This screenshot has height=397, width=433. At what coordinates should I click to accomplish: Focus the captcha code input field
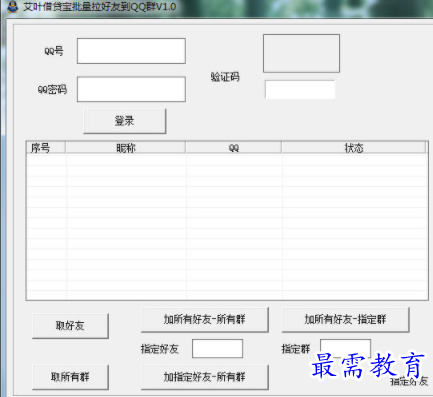300,89
